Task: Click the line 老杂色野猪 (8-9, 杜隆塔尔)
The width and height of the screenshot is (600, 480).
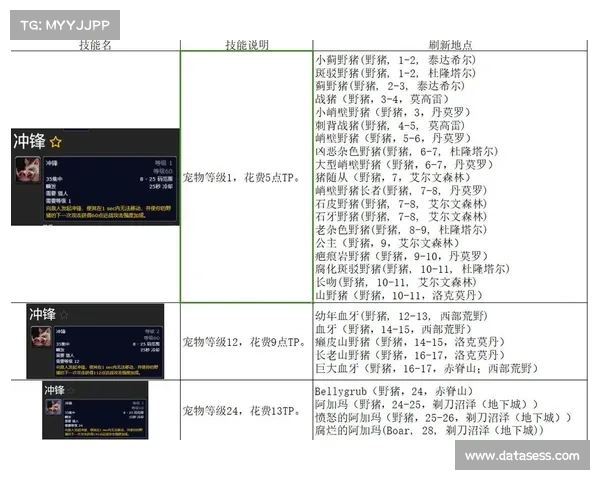Action: click(401, 230)
